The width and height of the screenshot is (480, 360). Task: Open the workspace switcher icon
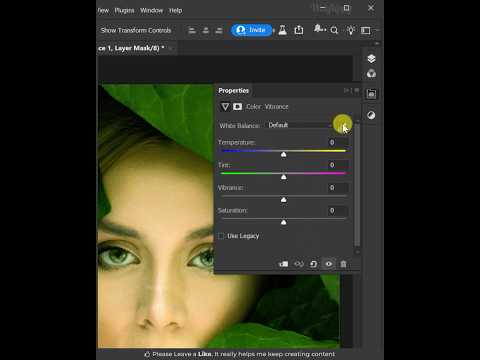tap(366, 31)
